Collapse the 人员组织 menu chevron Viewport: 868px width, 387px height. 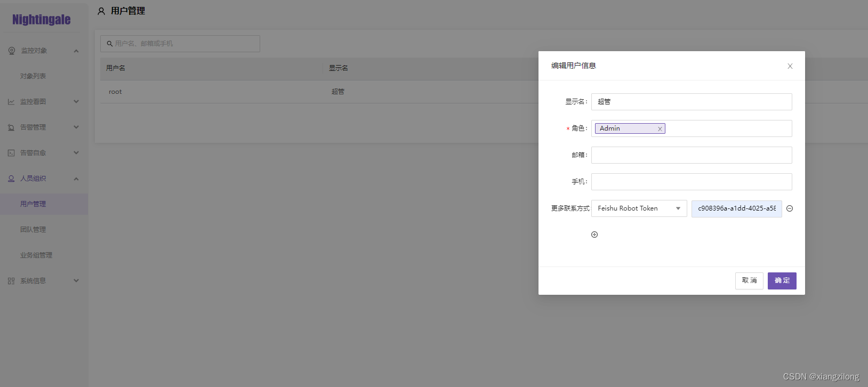[76, 179]
